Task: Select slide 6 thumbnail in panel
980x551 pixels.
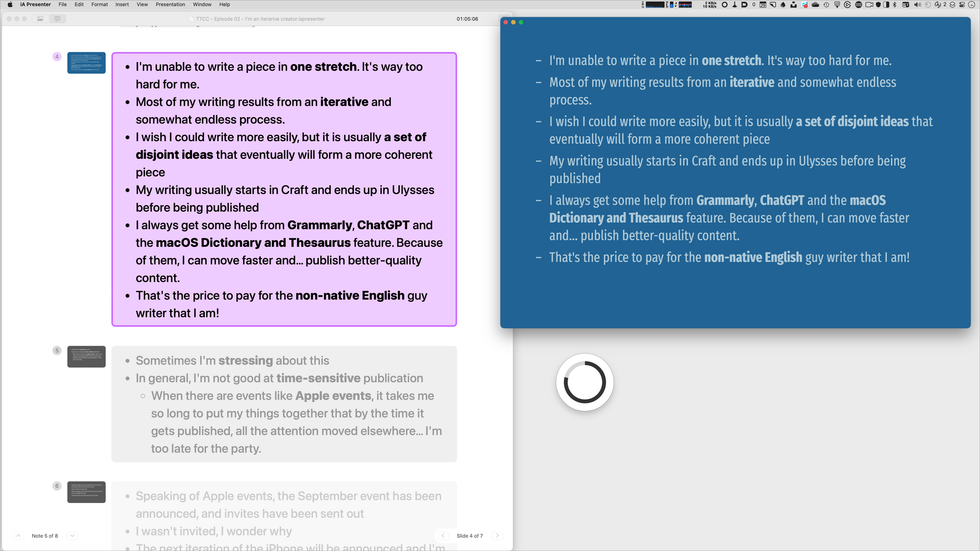Action: pos(86,492)
